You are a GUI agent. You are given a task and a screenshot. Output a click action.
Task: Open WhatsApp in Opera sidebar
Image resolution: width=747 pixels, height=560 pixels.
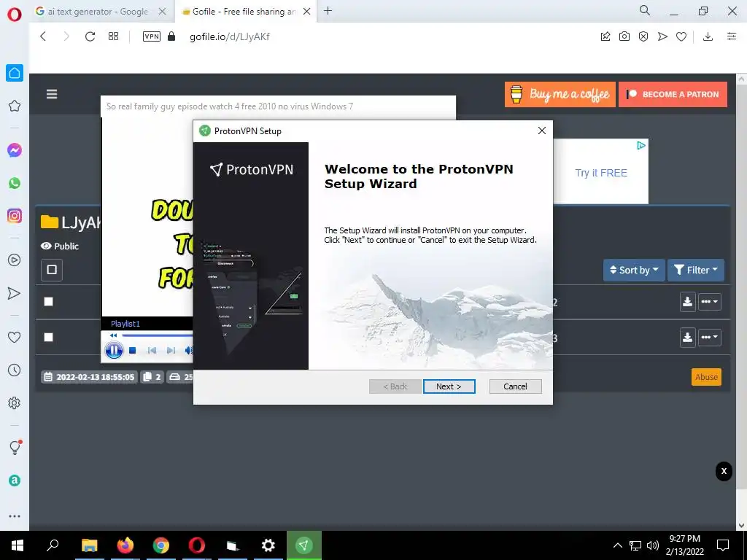point(15,183)
